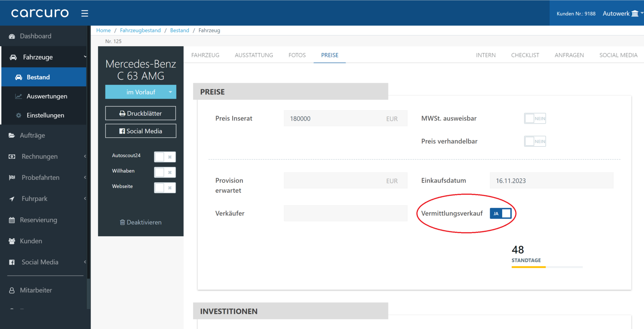Expand the Fuhrpark submenu chevron

pyautogui.click(x=85, y=198)
